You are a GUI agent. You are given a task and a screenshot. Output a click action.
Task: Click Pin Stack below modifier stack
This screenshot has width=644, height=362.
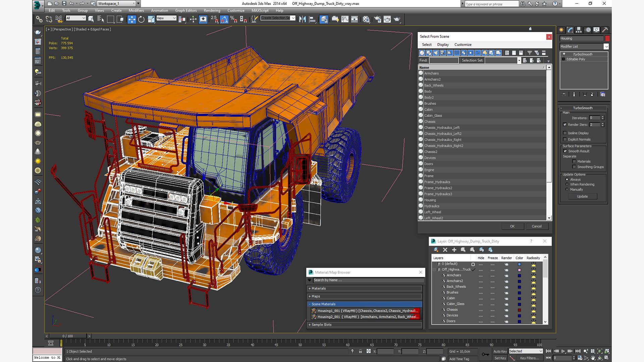pyautogui.click(x=564, y=95)
